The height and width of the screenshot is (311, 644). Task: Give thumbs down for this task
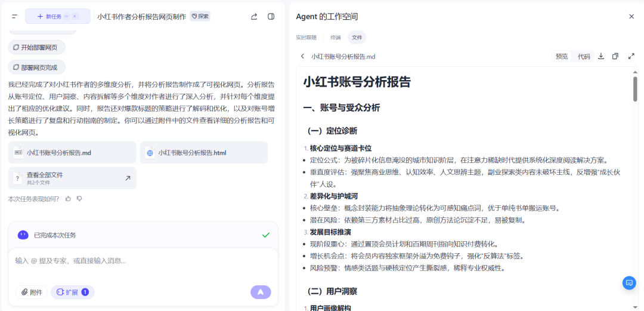80,199
